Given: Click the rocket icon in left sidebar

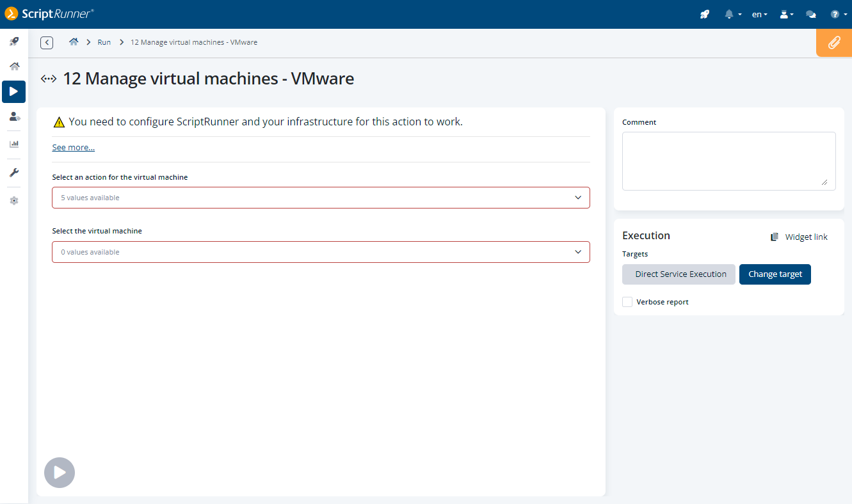Looking at the screenshot, I should coord(14,42).
